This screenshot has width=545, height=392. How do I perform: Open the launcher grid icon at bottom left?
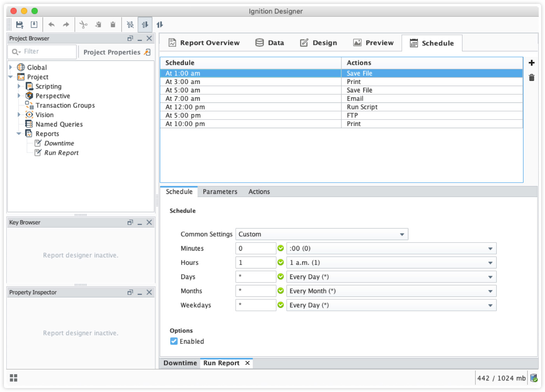[x=14, y=378]
